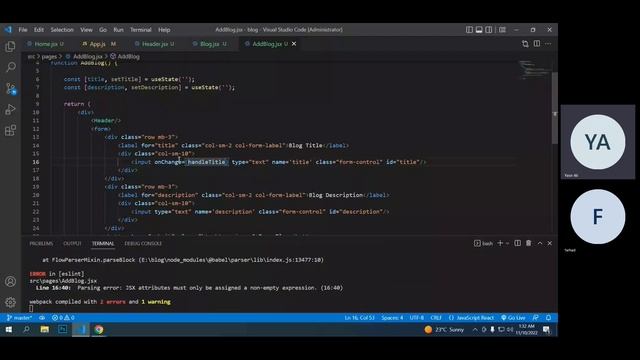Open the Source Control view
The image size is (640, 360).
[x=11, y=89]
